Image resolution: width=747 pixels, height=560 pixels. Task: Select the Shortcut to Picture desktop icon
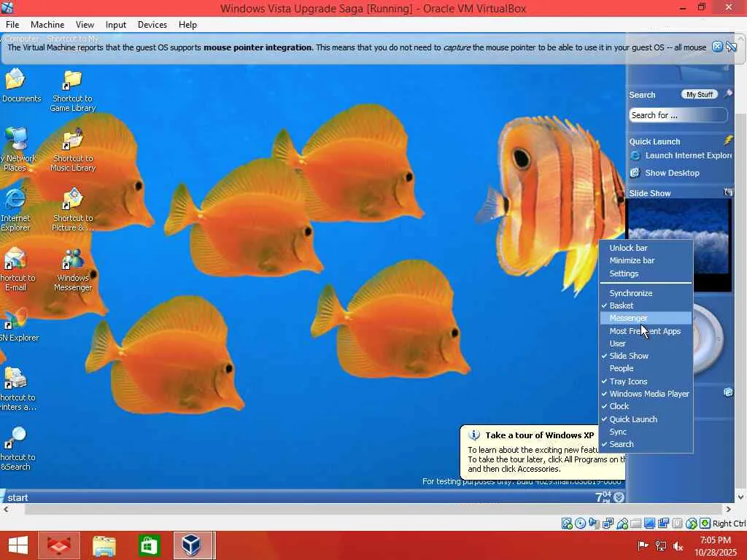click(73, 210)
